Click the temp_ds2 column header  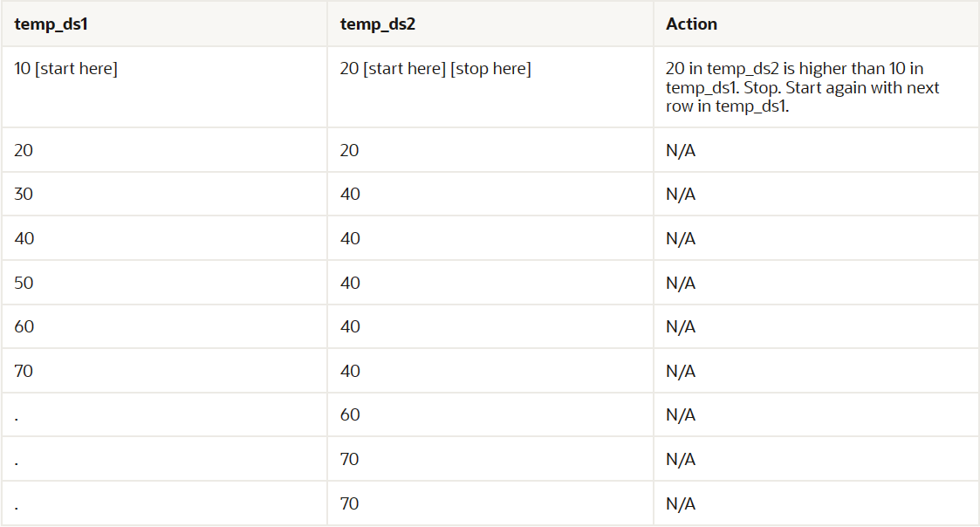[377, 24]
